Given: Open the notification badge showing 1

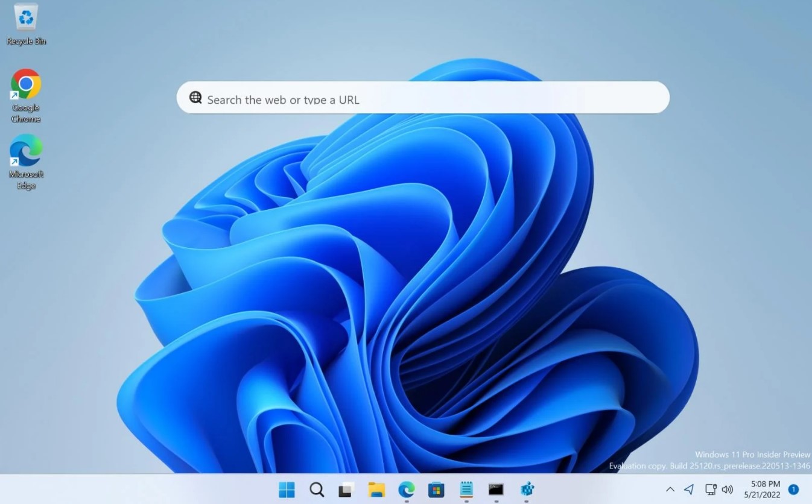Looking at the screenshot, I should click(794, 490).
